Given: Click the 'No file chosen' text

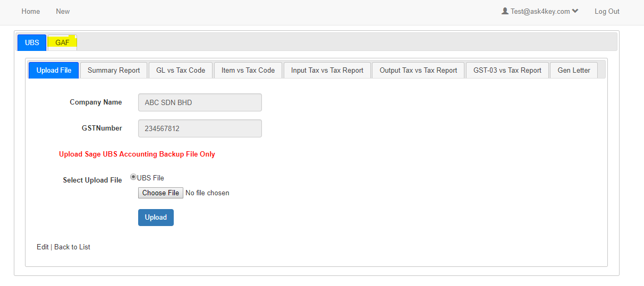Looking at the screenshot, I should 207,193.
